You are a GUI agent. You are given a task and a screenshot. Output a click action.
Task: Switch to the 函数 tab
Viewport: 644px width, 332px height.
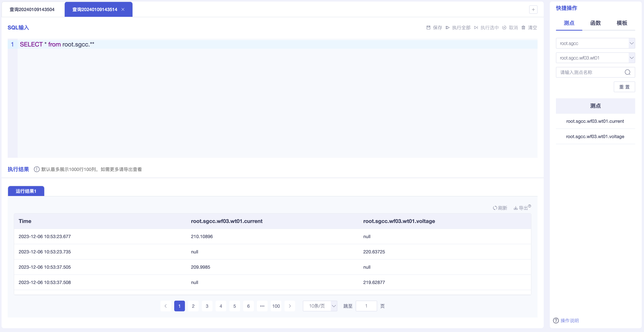click(595, 23)
